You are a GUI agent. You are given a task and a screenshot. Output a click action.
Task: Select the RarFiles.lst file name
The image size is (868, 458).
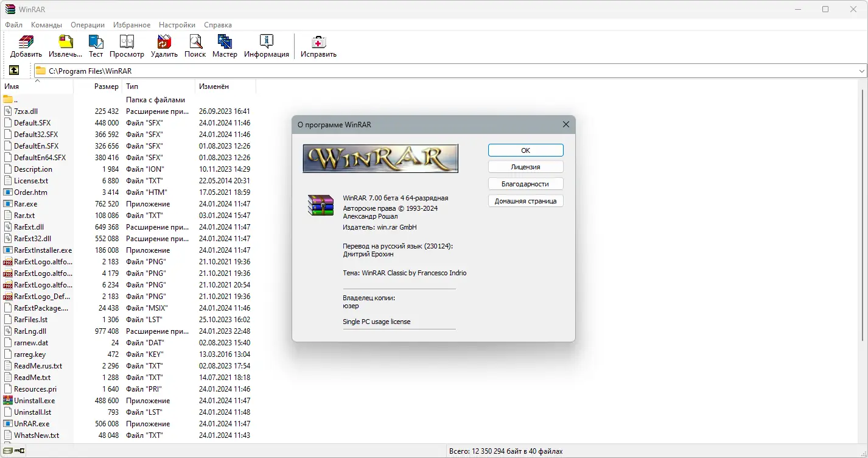[x=30, y=320]
